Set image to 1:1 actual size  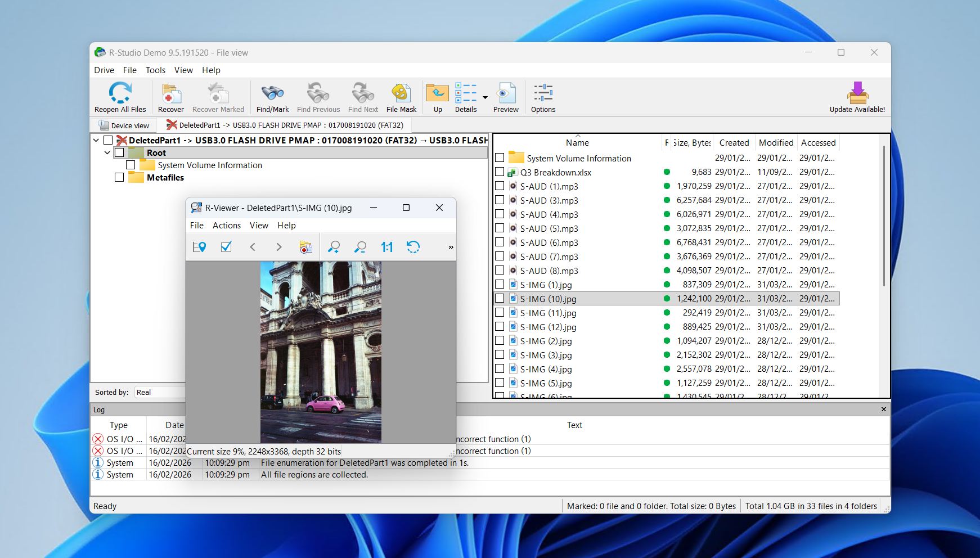click(386, 247)
